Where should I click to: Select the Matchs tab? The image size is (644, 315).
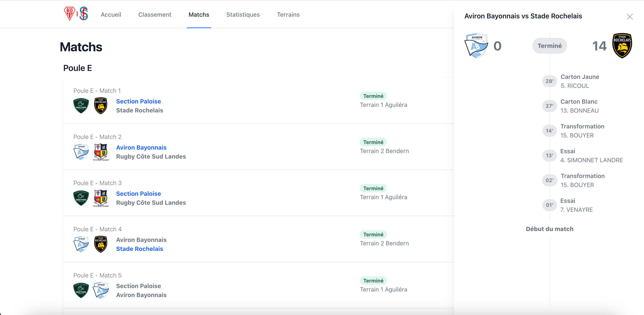click(199, 15)
